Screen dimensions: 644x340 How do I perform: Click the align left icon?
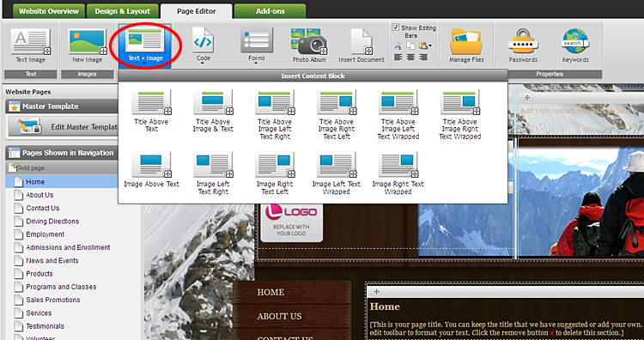(398, 57)
